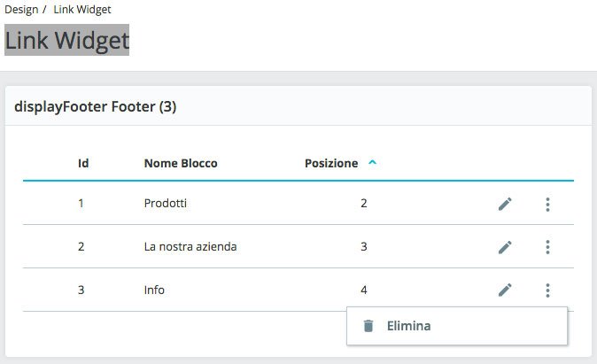This screenshot has width=597, height=364.
Task: Click the pencil icon for Info row
Action: [505, 290]
